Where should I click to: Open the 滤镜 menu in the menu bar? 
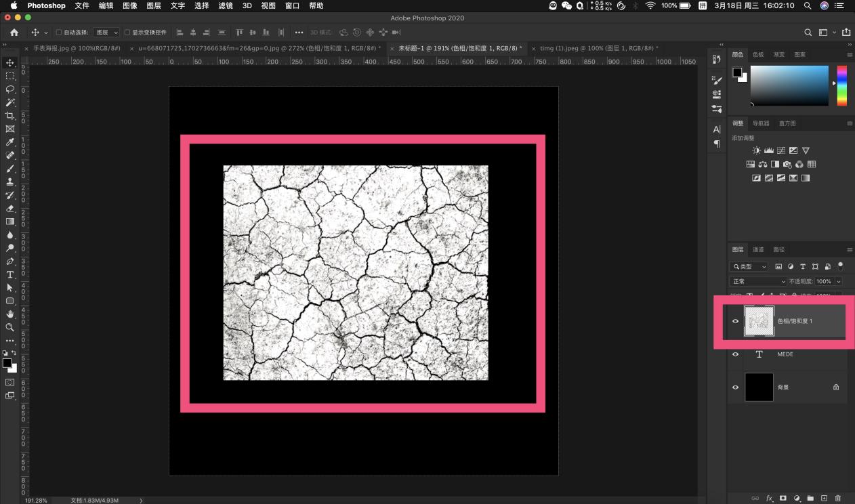[x=225, y=5]
